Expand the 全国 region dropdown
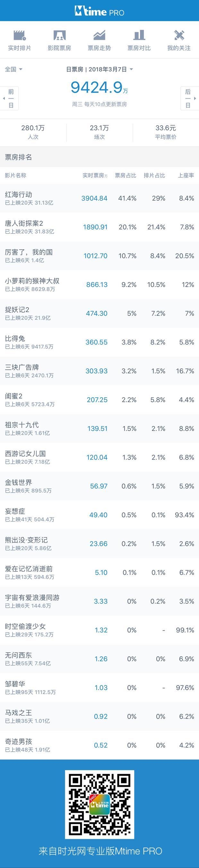Viewport: 199px width, 868px height. [13, 69]
